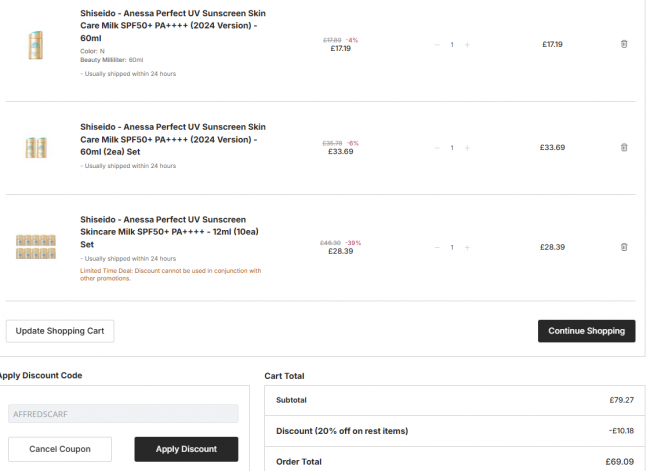Delete the 60ml sunscreen item with trash icon
Viewport: 650px width, 471px height.
(x=624, y=44)
